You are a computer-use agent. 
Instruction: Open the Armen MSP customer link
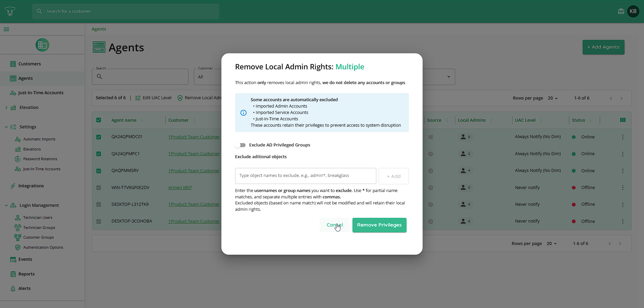pyautogui.click(x=180, y=188)
